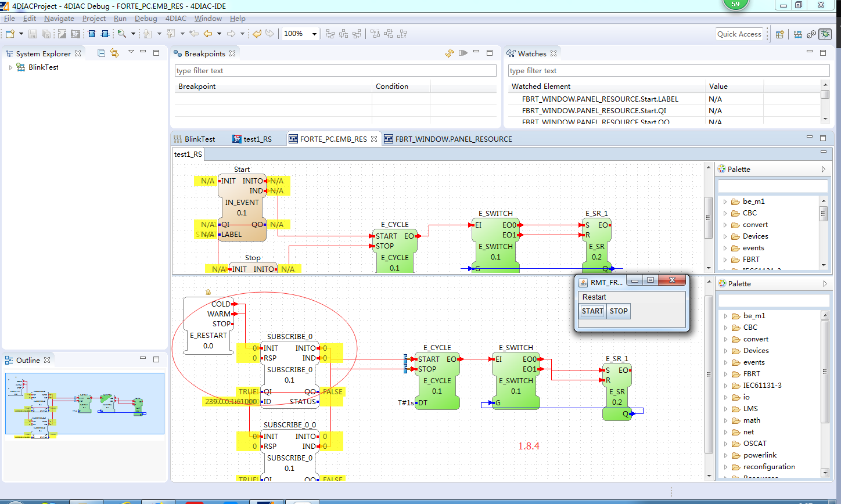
Task: Click STOP in the RMT_FR window
Action: 619,311
